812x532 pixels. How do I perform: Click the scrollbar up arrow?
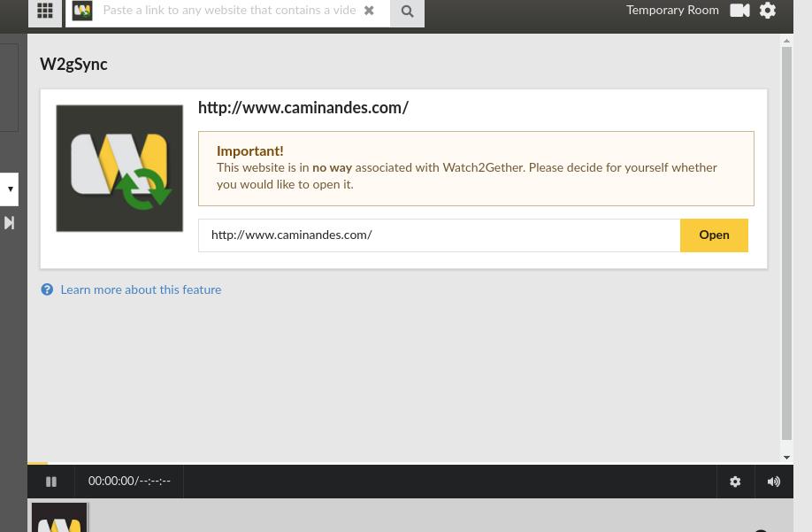[786, 41]
